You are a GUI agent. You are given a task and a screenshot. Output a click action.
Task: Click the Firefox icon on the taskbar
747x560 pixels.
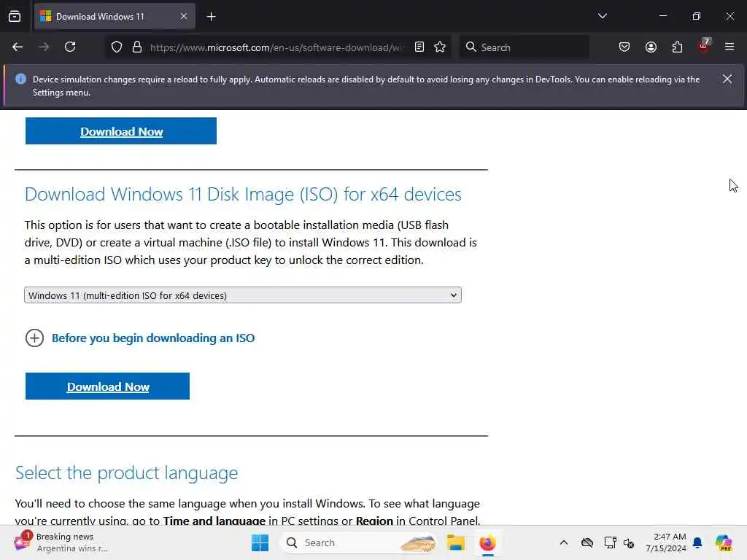pos(487,542)
